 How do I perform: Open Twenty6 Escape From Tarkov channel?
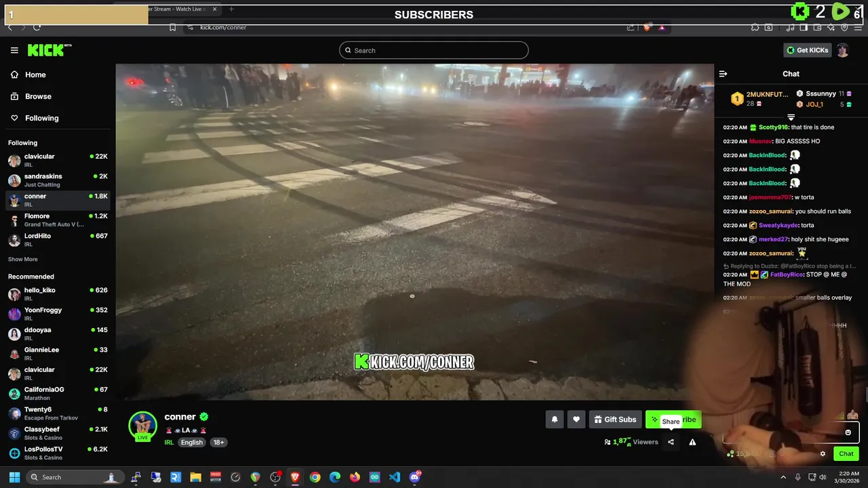pos(58,413)
